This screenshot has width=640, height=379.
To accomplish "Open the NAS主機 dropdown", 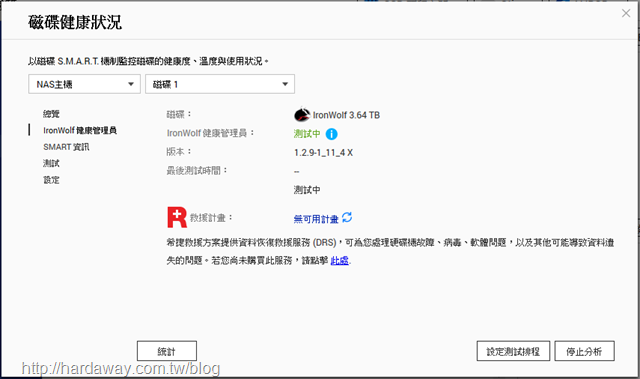I will [84, 84].
